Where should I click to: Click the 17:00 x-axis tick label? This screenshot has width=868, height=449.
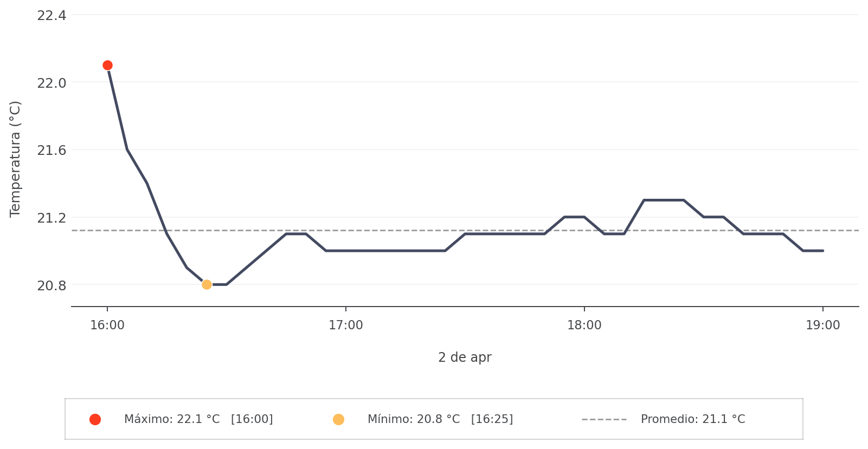(x=346, y=326)
